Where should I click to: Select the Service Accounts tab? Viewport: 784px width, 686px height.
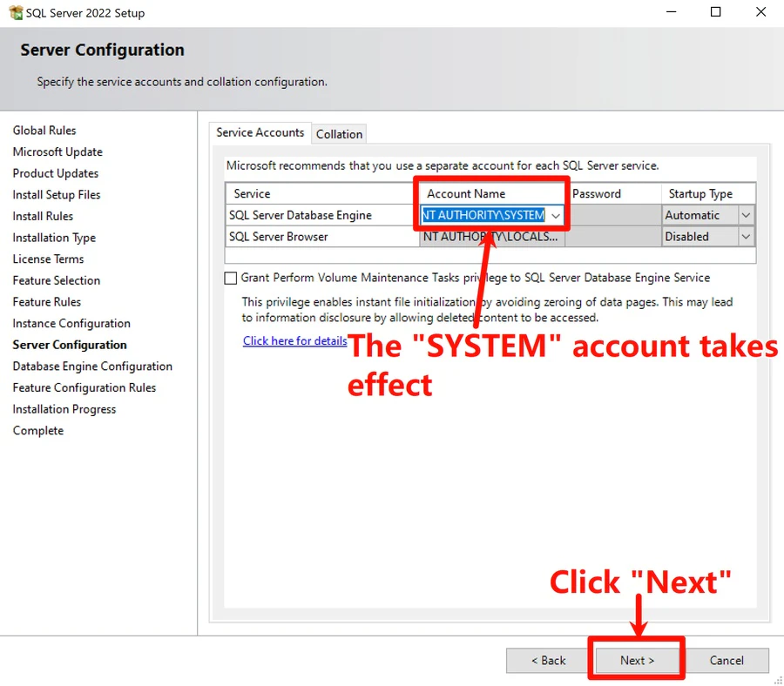[x=260, y=132]
